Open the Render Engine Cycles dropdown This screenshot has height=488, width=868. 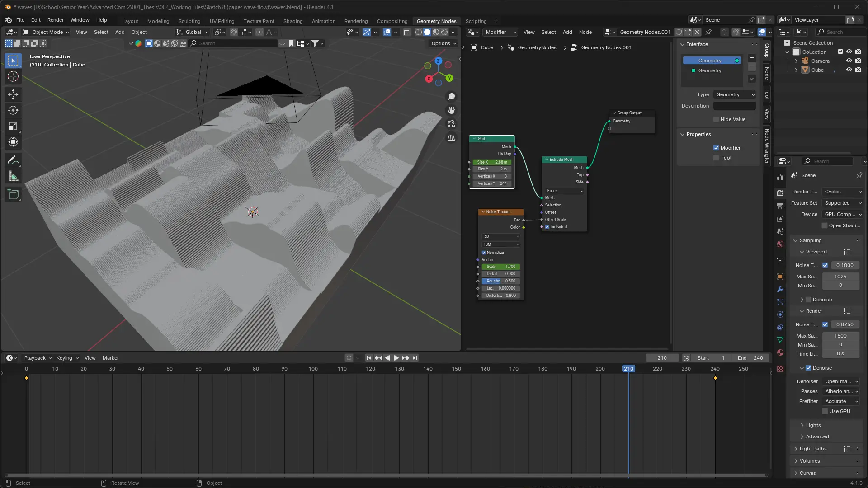tap(843, 192)
